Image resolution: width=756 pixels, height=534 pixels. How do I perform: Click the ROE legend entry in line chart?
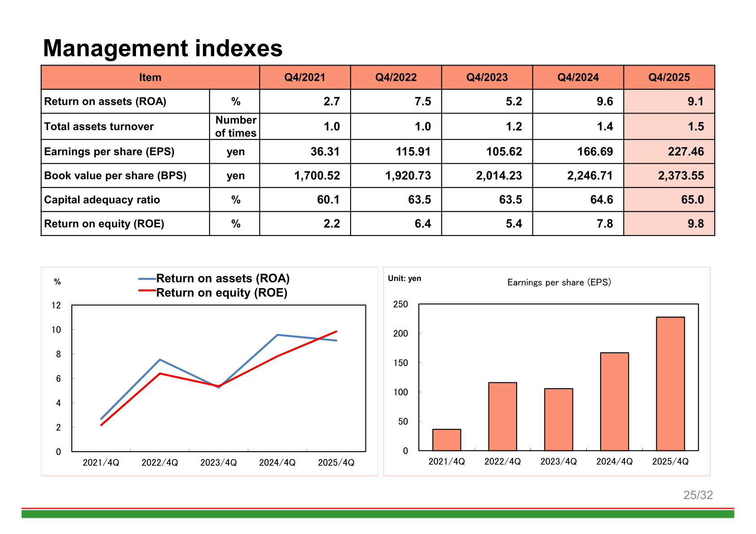[213, 293]
